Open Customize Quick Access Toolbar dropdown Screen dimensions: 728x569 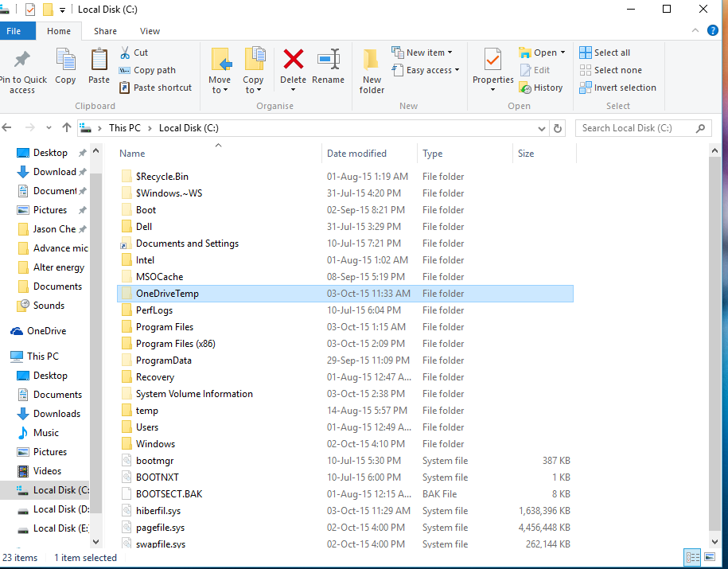[x=62, y=10]
